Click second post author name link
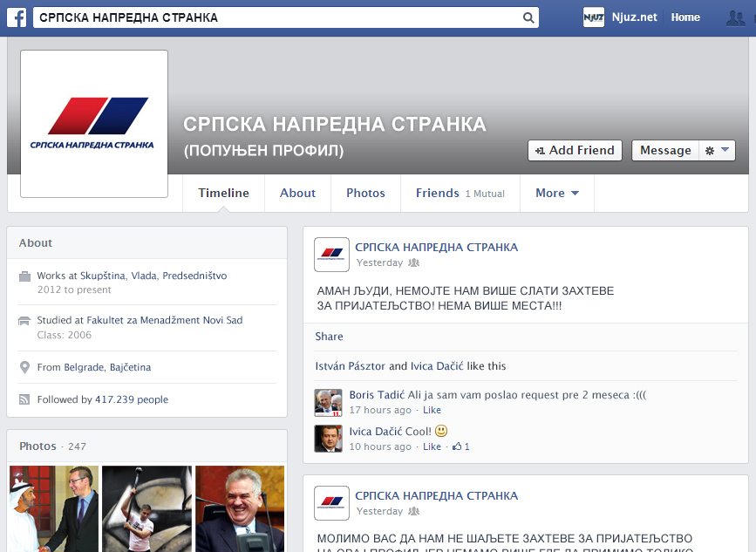This screenshot has height=552, width=756. click(x=436, y=495)
